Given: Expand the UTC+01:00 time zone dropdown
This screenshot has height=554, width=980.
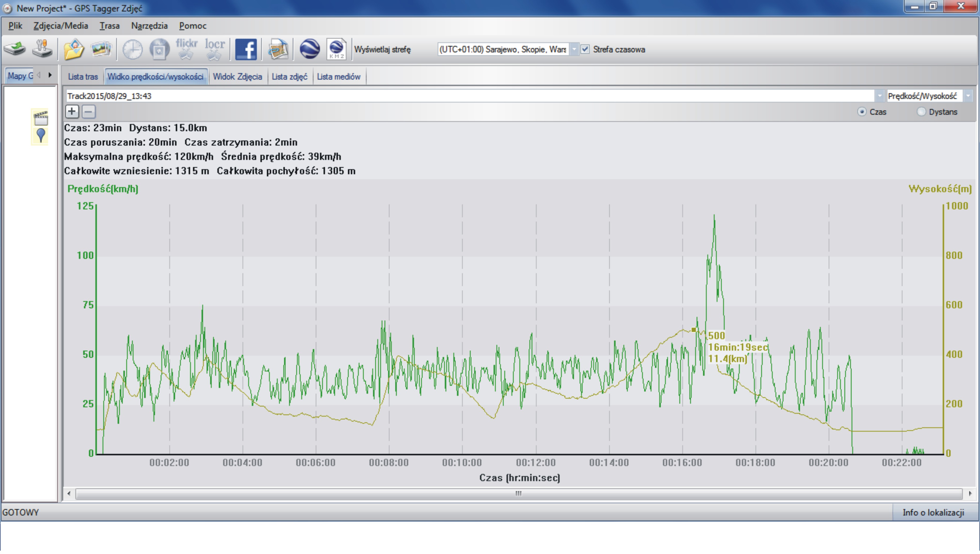Looking at the screenshot, I should click(x=574, y=50).
